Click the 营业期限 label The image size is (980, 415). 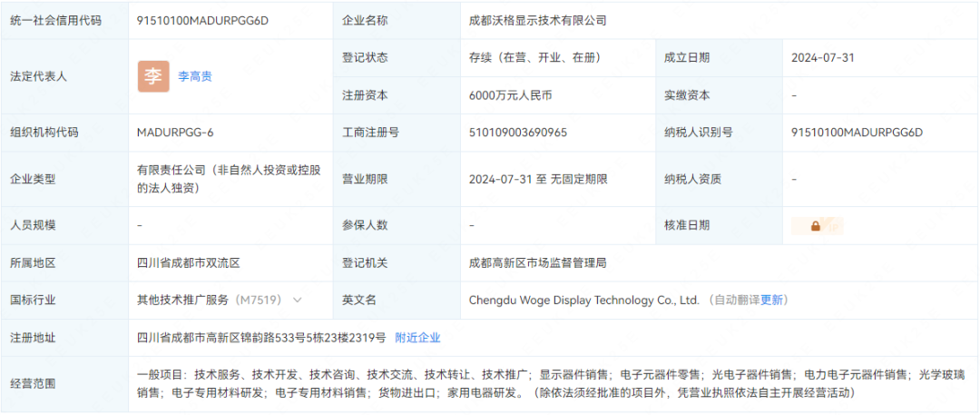pyautogui.click(x=365, y=179)
